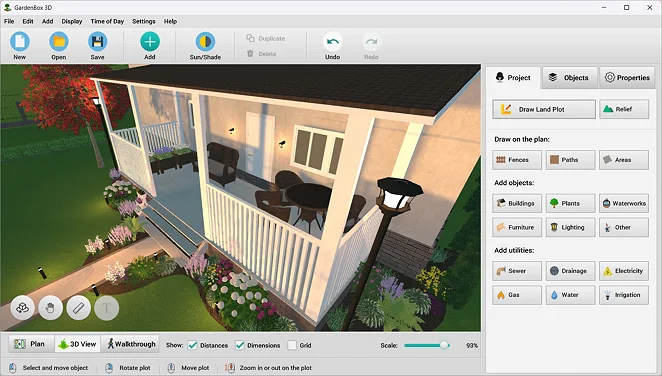Click the green Add plus icon
Viewport: 662px width, 376px height.
point(150,41)
